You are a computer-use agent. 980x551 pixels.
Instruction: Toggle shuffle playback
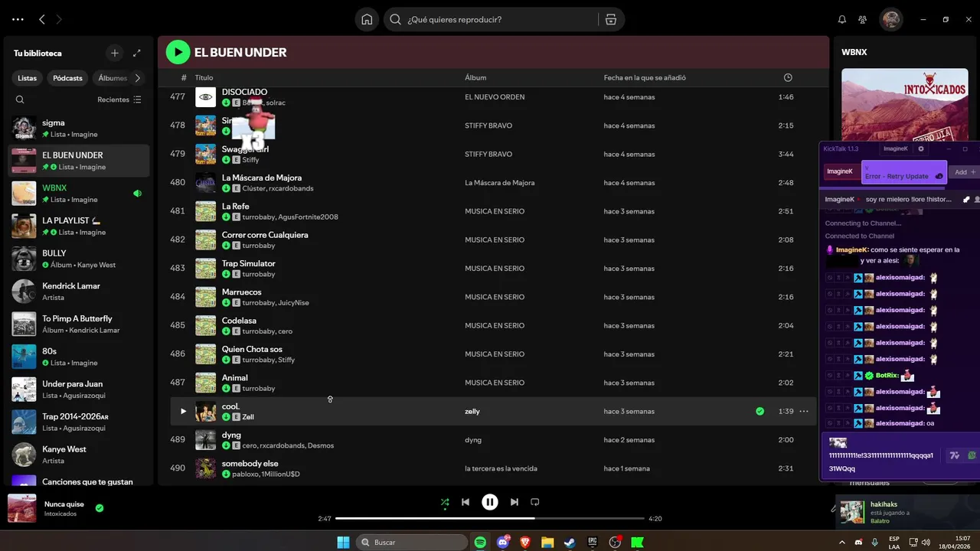pyautogui.click(x=445, y=502)
